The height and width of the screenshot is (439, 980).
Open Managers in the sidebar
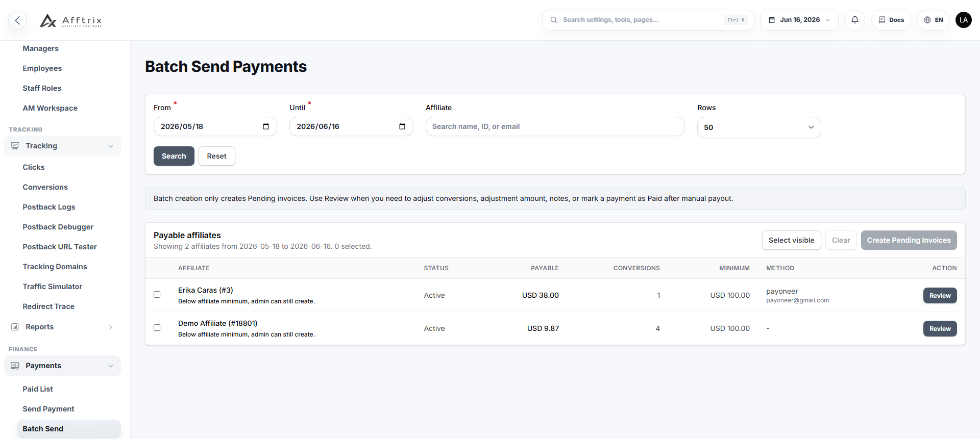click(x=40, y=48)
